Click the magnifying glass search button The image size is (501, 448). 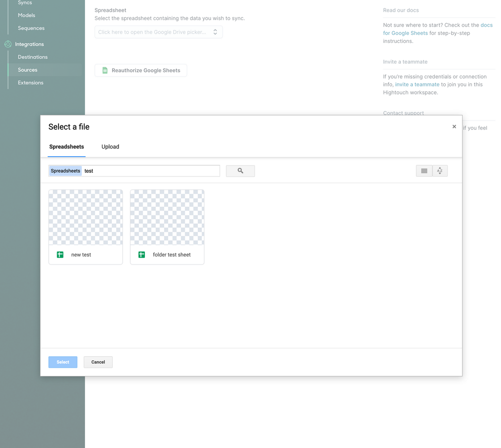(x=240, y=171)
